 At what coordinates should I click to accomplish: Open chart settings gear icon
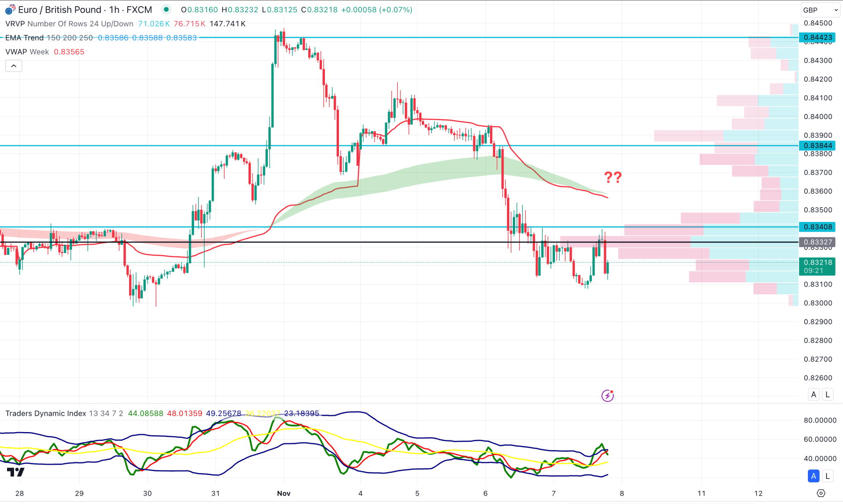coord(821,493)
